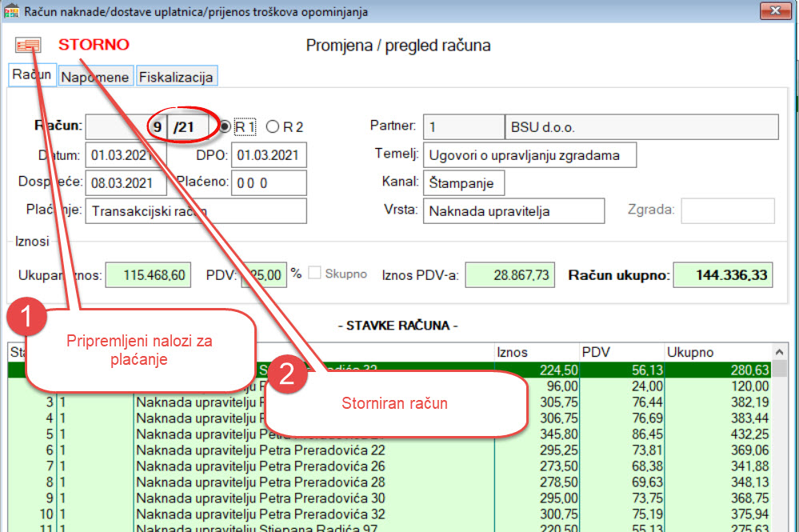Click the Zgrada empty field
This screenshot has width=799, height=532.
727,211
